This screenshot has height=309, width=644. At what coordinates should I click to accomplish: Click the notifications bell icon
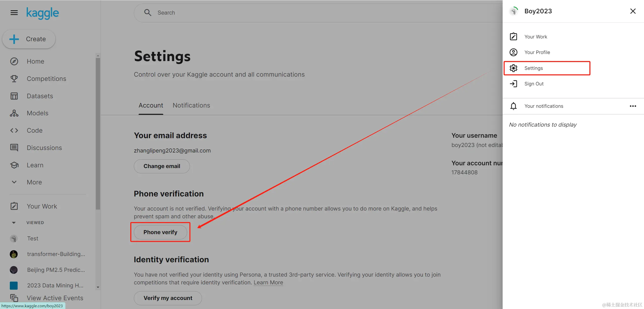tap(513, 106)
